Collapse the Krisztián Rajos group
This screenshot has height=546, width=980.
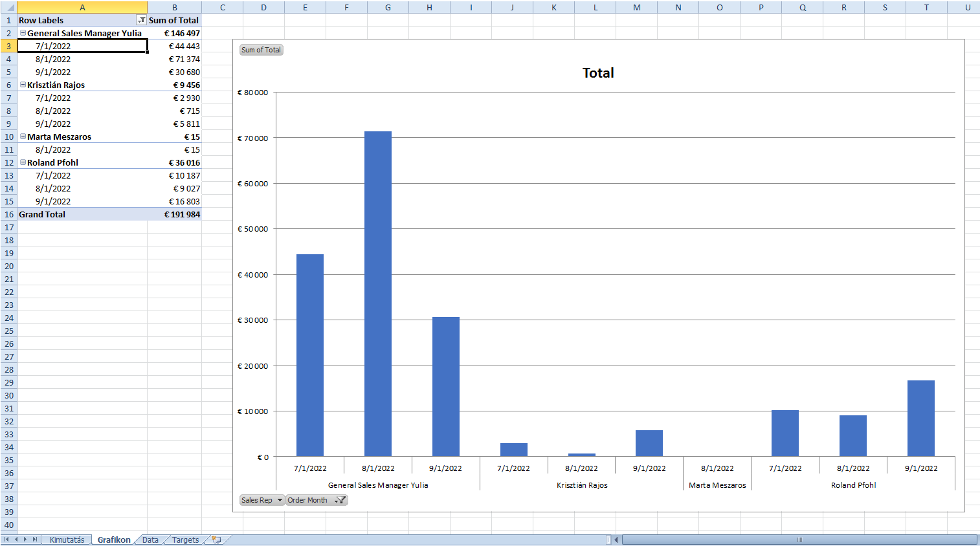tap(23, 85)
